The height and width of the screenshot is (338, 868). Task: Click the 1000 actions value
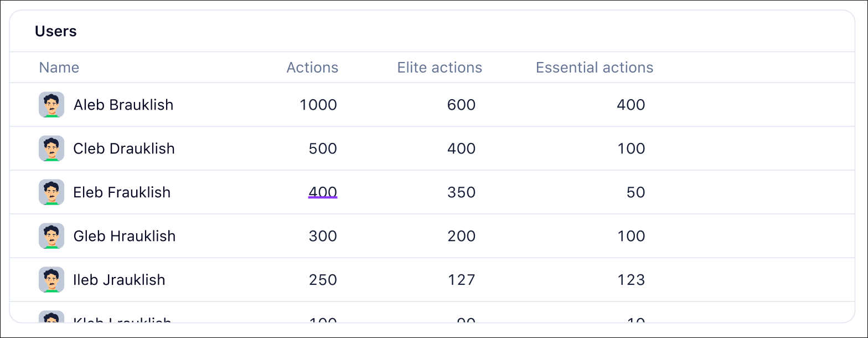point(318,105)
